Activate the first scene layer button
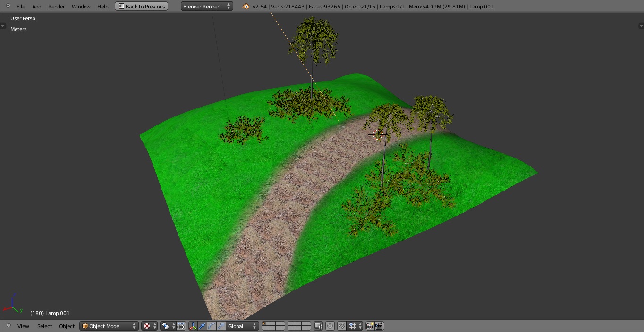This screenshot has height=332, width=644. point(264,324)
